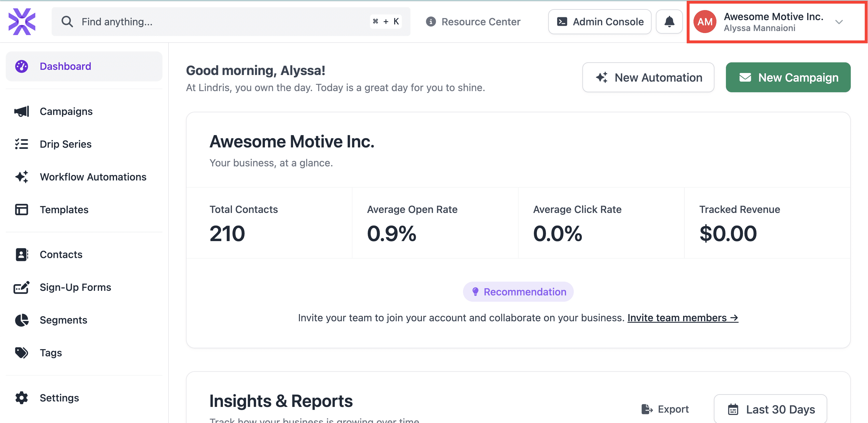This screenshot has height=423, width=868.
Task: Click the Tags icon in sidebar
Action: tap(22, 353)
